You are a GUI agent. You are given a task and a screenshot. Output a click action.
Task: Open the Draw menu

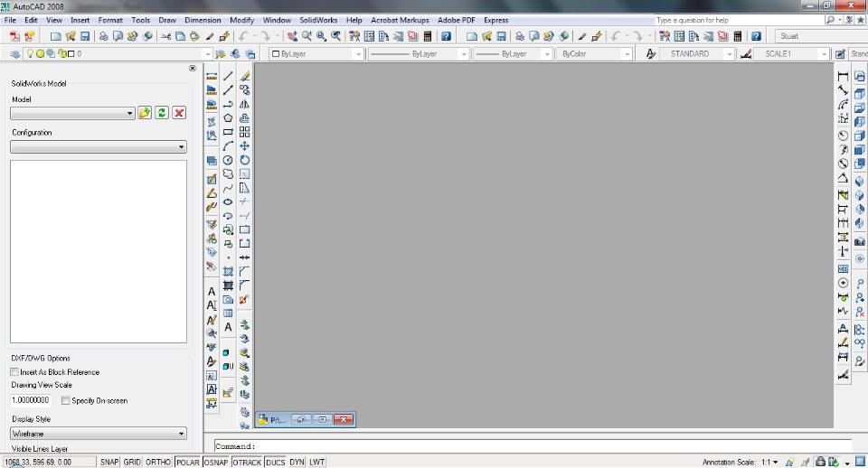[167, 20]
